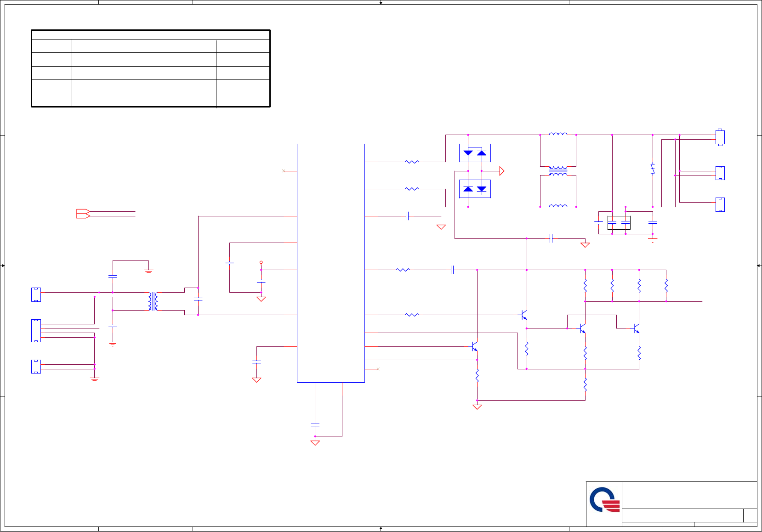Click the top inductor above the common-mode choke
This screenshot has width=762, height=532.
tap(558, 134)
